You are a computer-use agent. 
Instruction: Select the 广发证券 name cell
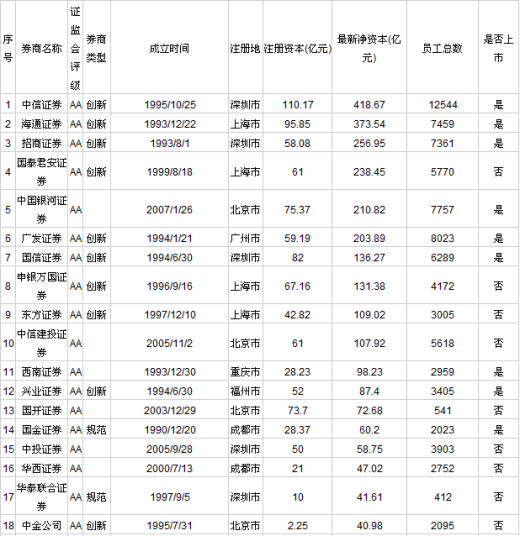coord(41,238)
